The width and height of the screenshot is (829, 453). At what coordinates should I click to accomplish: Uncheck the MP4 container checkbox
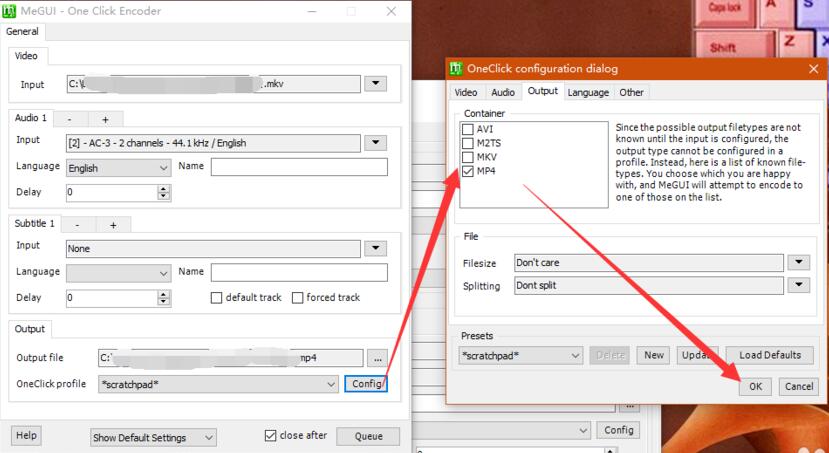point(467,171)
